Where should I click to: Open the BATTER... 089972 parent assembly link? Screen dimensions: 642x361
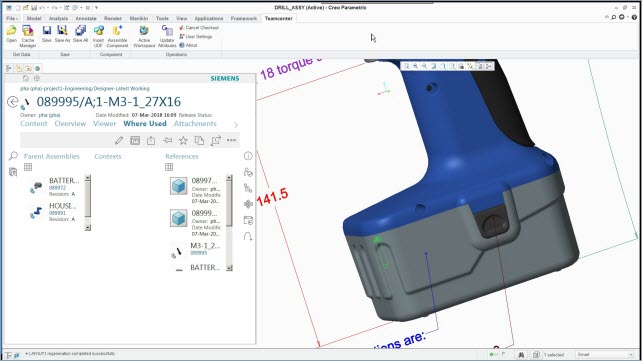point(57,188)
